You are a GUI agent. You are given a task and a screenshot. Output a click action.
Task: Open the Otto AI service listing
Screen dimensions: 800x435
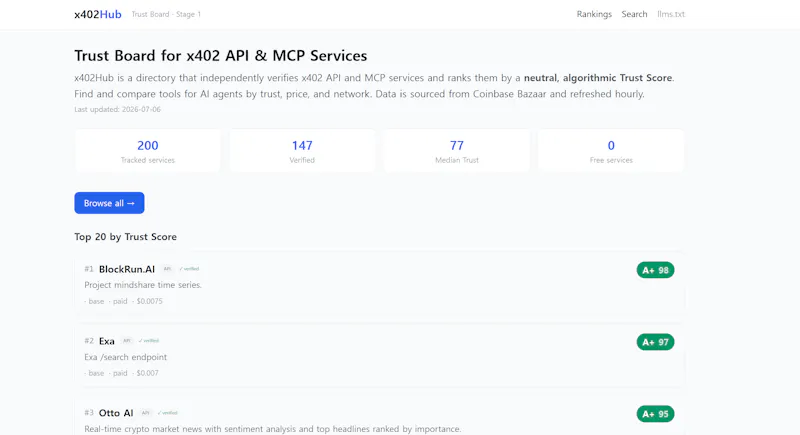click(x=116, y=413)
